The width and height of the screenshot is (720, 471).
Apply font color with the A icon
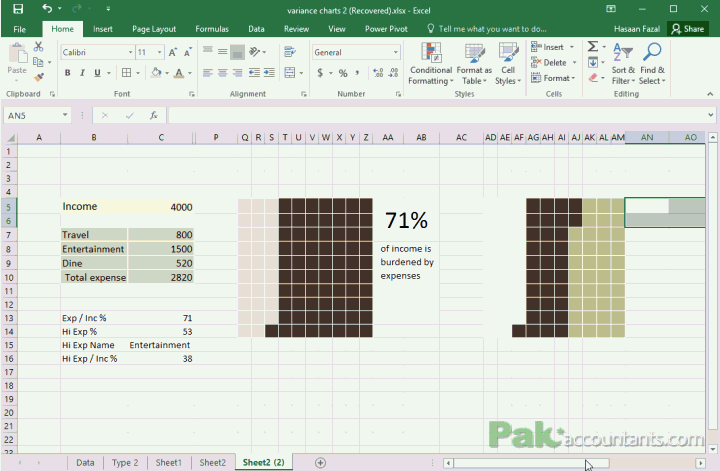click(179, 73)
